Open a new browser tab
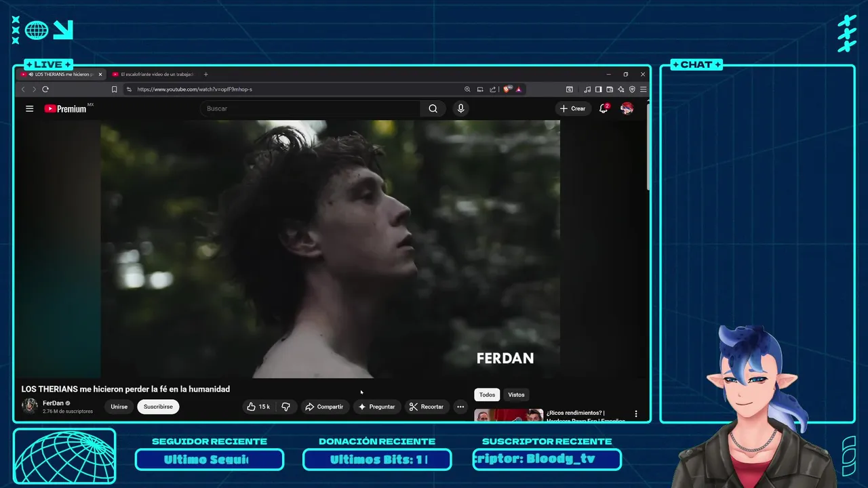The image size is (868, 488). tap(206, 74)
